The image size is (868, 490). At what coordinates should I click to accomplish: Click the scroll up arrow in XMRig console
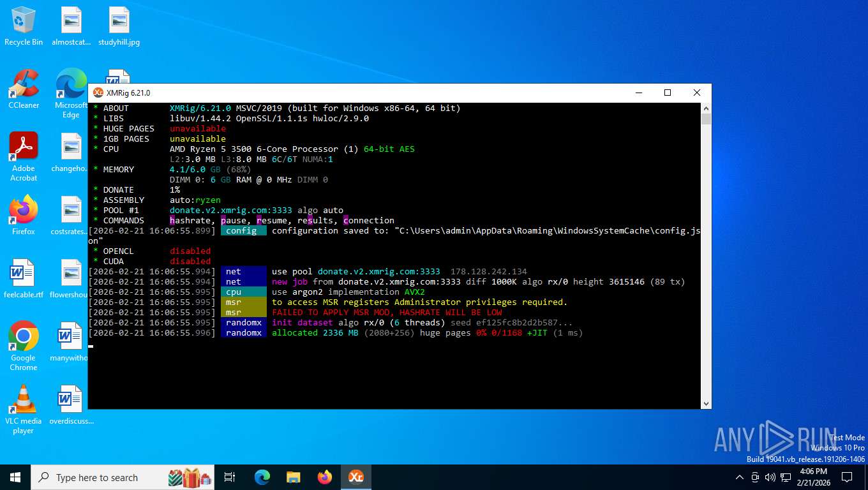[706, 108]
